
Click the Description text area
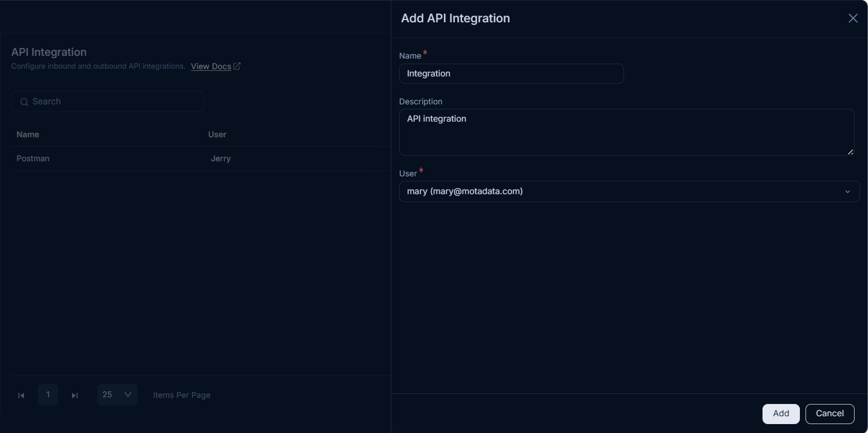click(626, 132)
